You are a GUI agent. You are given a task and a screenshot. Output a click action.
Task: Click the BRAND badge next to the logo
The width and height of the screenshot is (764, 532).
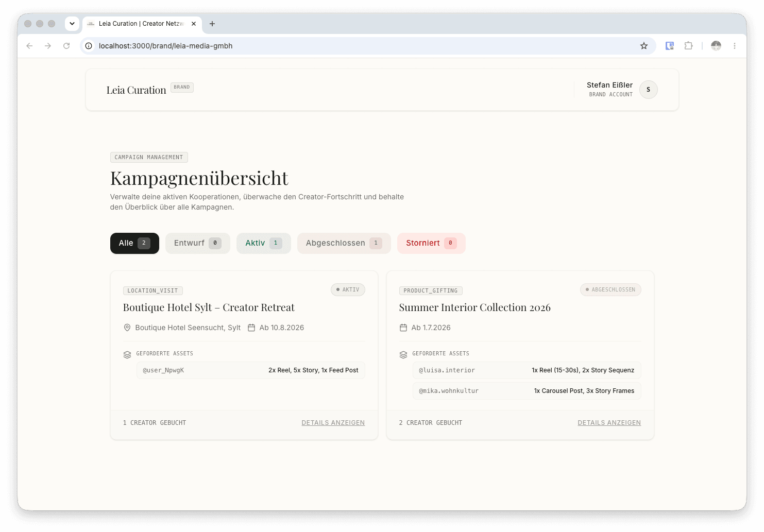coord(182,87)
